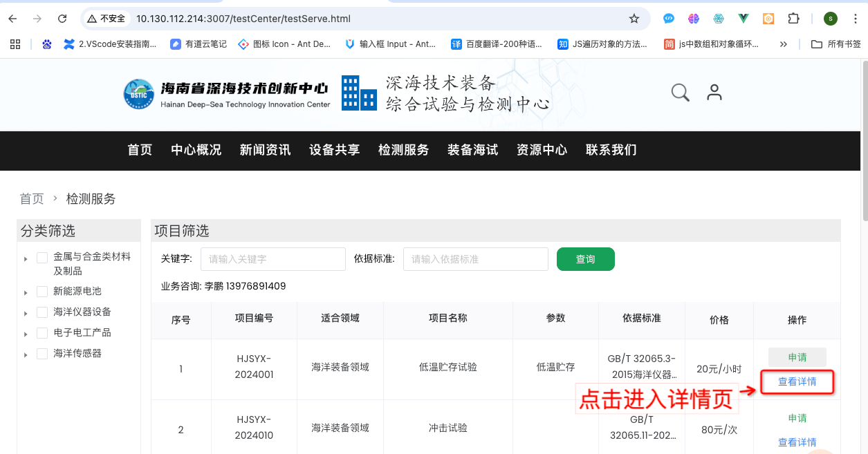
Task: Open the 图标 Icon - Ant Design bookmark
Action: pos(284,44)
